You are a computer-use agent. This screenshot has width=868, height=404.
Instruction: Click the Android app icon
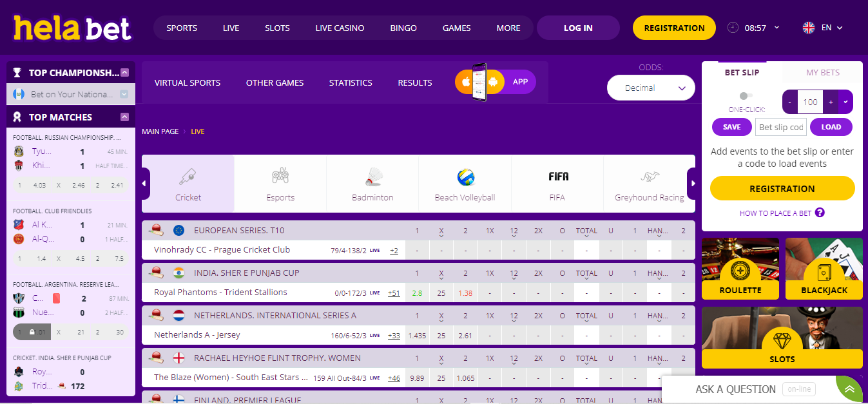(x=494, y=82)
